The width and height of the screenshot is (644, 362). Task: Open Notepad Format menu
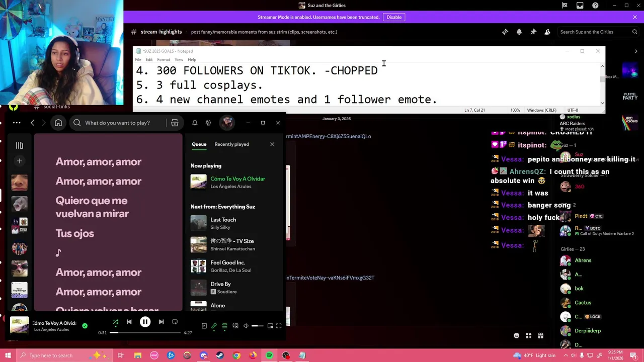click(x=164, y=59)
